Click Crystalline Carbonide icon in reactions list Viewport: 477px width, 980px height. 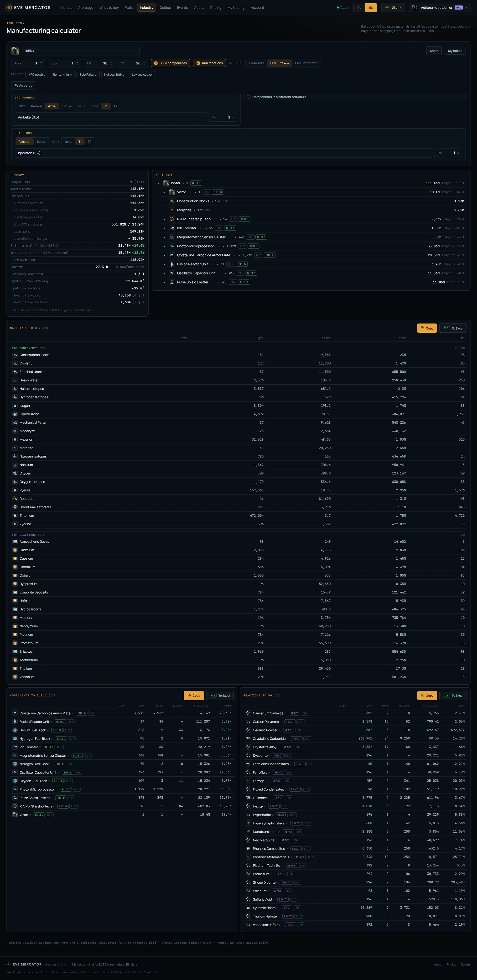(248, 738)
